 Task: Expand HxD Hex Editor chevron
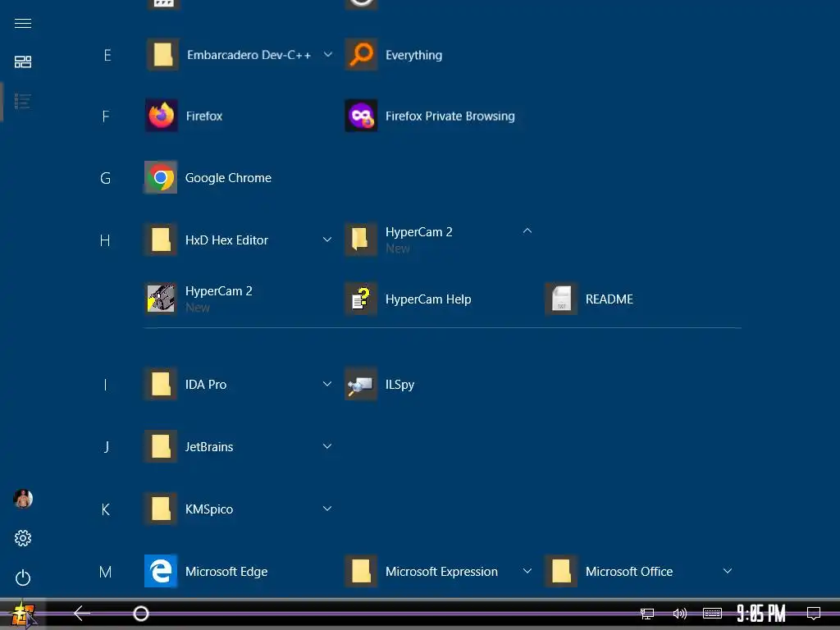coord(326,240)
